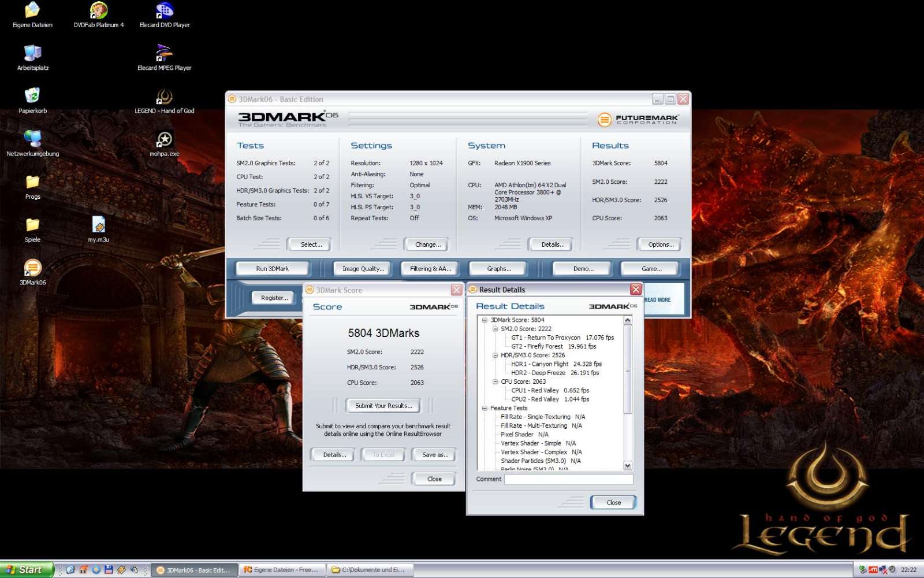
Task: Select HDR2 - Deep Freeze row
Action: 555,373
